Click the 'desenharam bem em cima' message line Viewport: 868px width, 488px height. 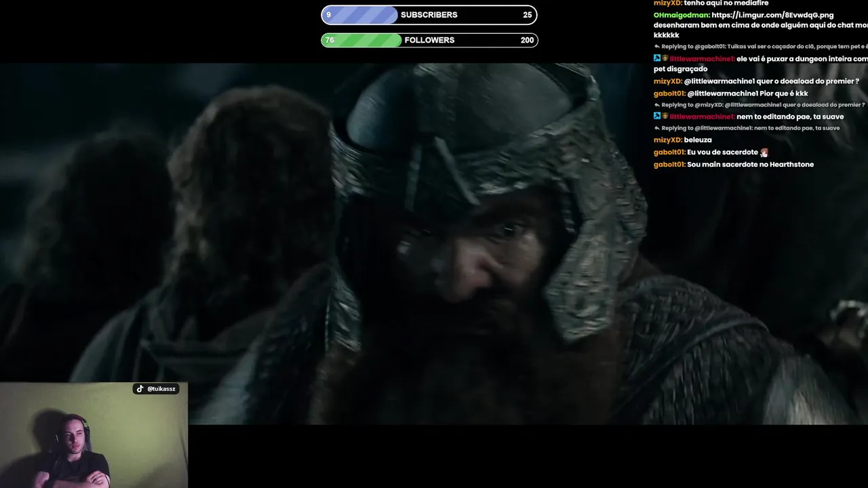coord(760,25)
